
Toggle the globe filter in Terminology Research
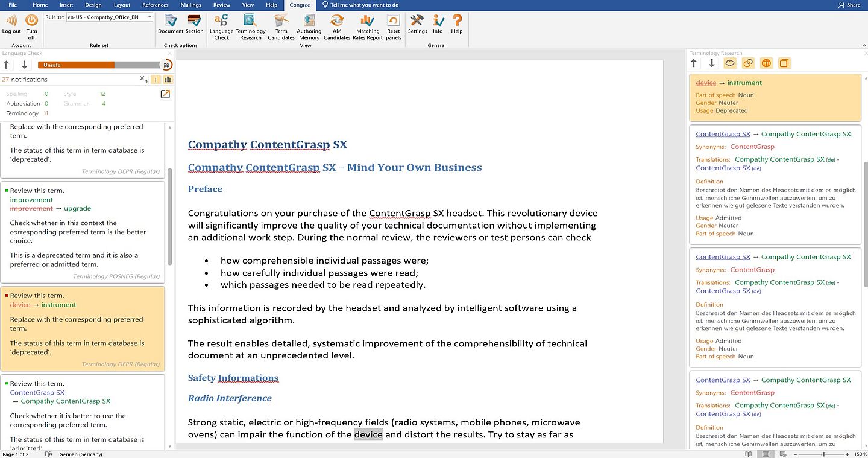tap(766, 63)
